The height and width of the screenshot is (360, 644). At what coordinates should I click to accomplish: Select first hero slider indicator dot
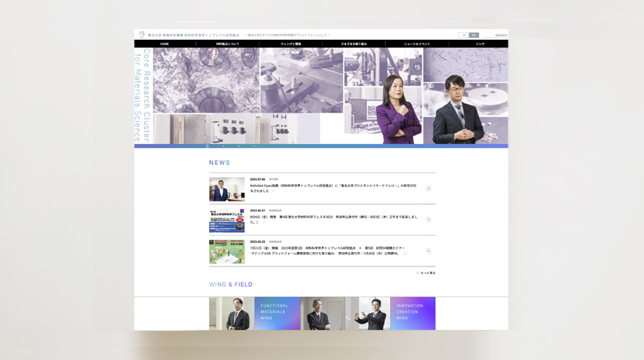pos(208,146)
